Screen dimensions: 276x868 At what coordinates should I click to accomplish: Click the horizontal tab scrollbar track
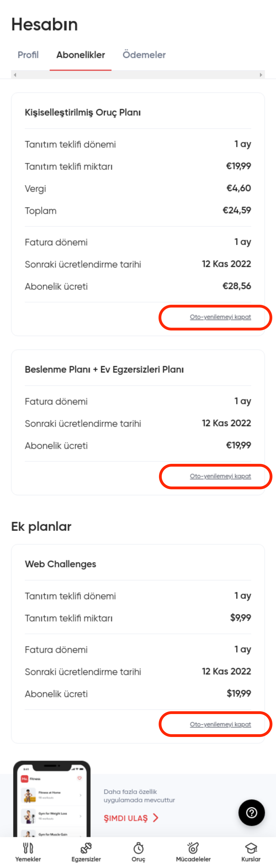(138, 75)
